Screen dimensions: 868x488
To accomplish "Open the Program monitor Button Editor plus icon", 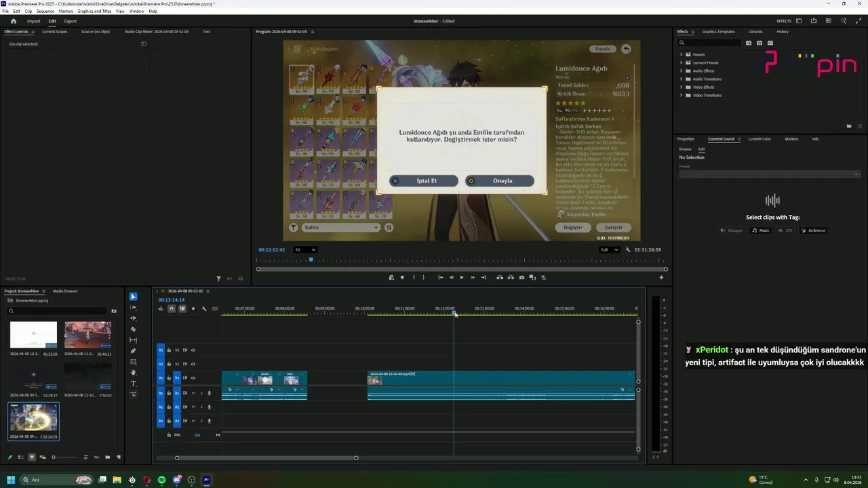I will coord(662,277).
